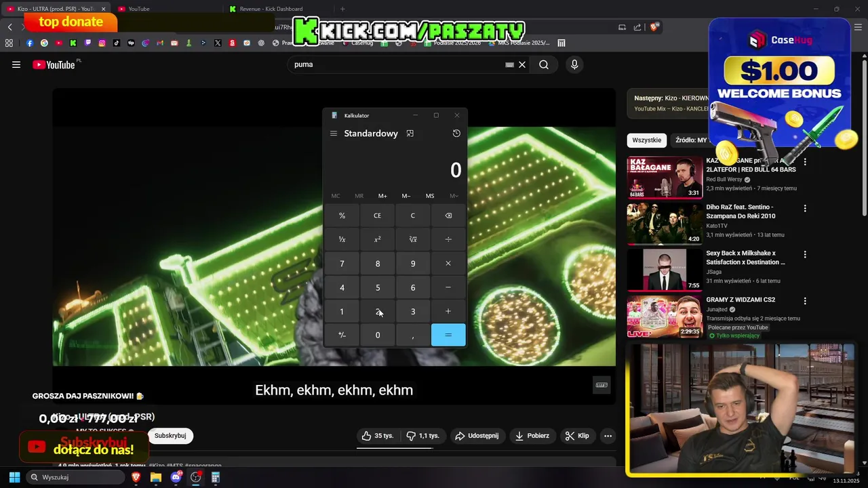Click the backspace key in Calculator
The height and width of the screenshot is (488, 868).
click(448, 216)
